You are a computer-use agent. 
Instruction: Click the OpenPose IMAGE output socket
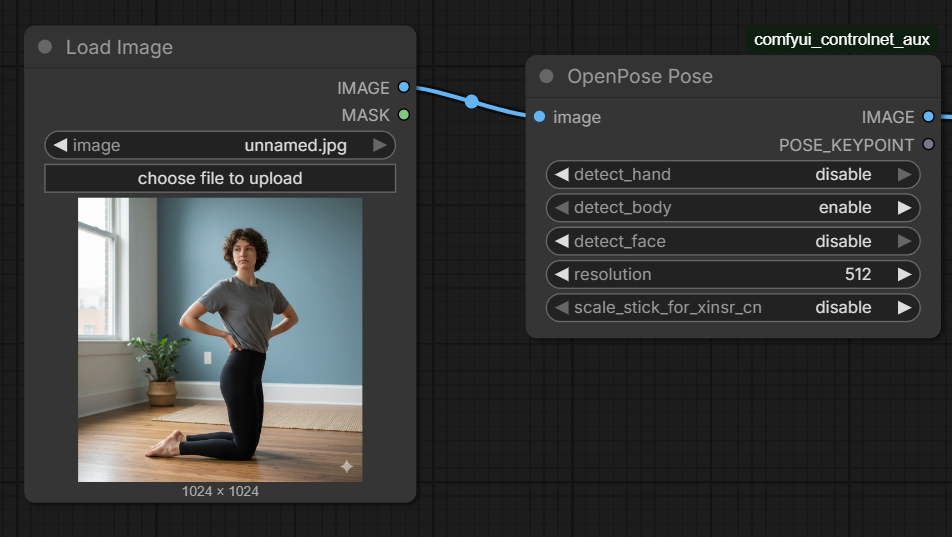(x=928, y=116)
